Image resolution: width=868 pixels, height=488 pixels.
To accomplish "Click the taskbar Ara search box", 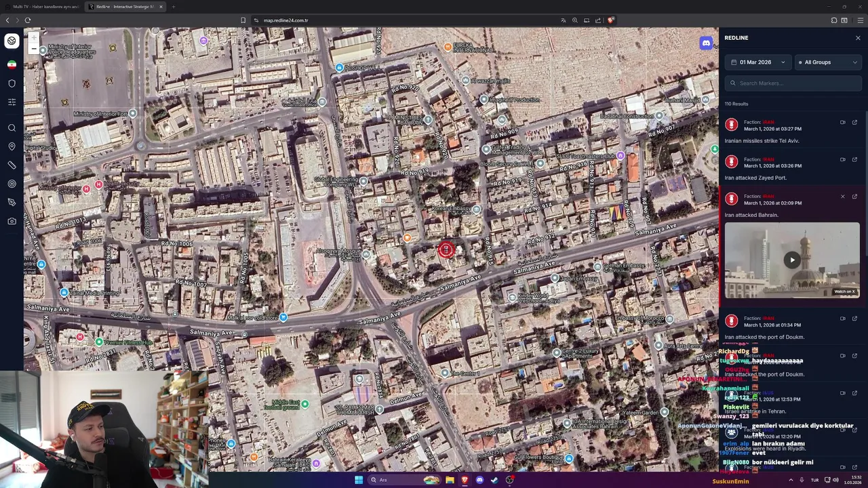I will (405, 480).
